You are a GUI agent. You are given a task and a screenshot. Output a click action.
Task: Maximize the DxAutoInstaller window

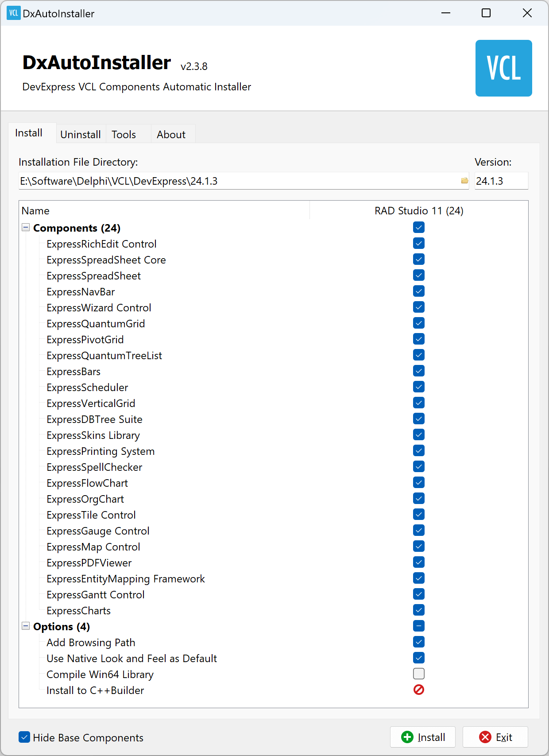[486, 13]
